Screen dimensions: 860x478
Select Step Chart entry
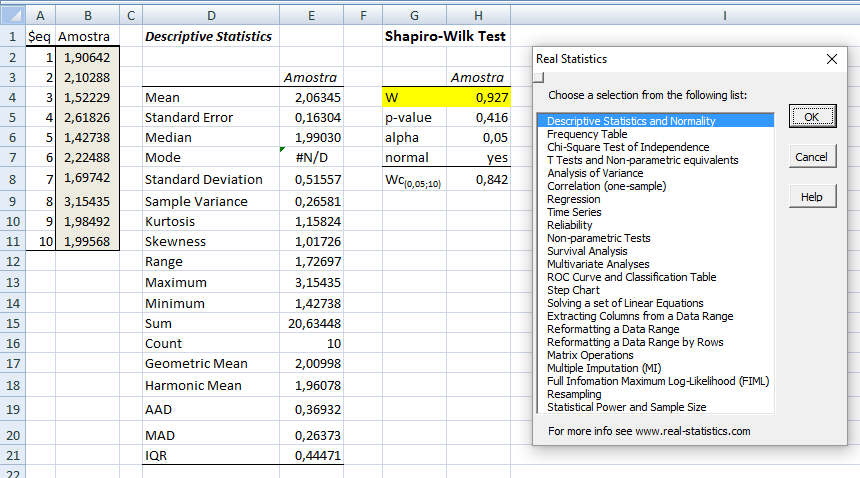pyautogui.click(x=655, y=291)
